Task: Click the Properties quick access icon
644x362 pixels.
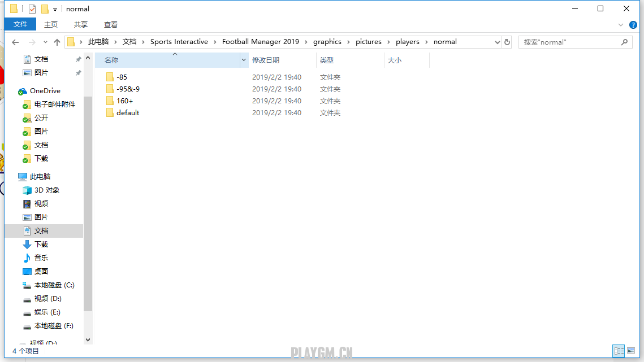Action: coord(32,9)
